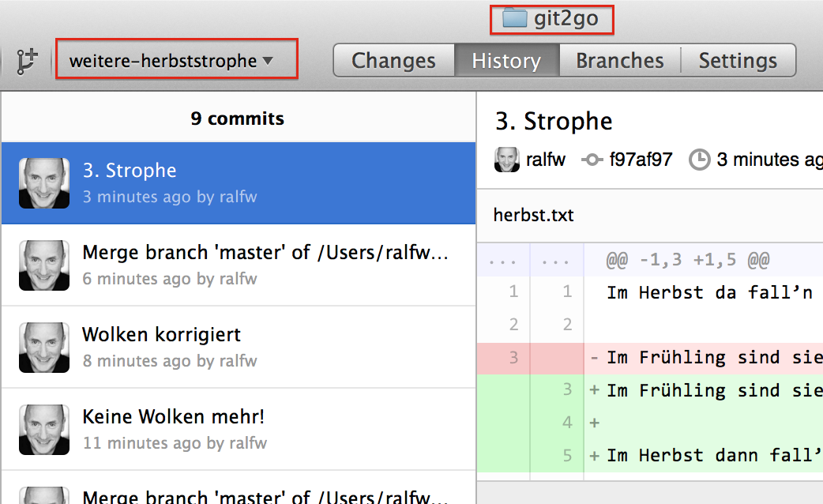The height and width of the screenshot is (504, 823).
Task: Click the ralfw author avatar in commit details
Action: (506, 160)
